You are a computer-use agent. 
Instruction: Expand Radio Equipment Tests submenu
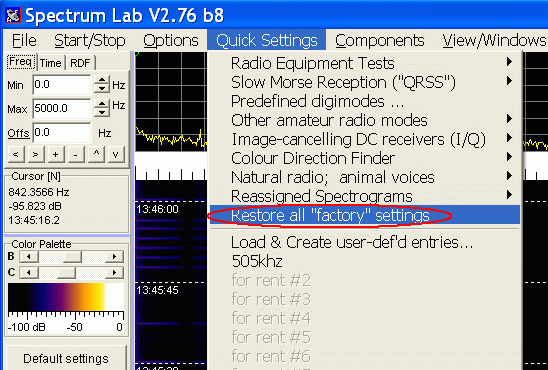tap(365, 64)
